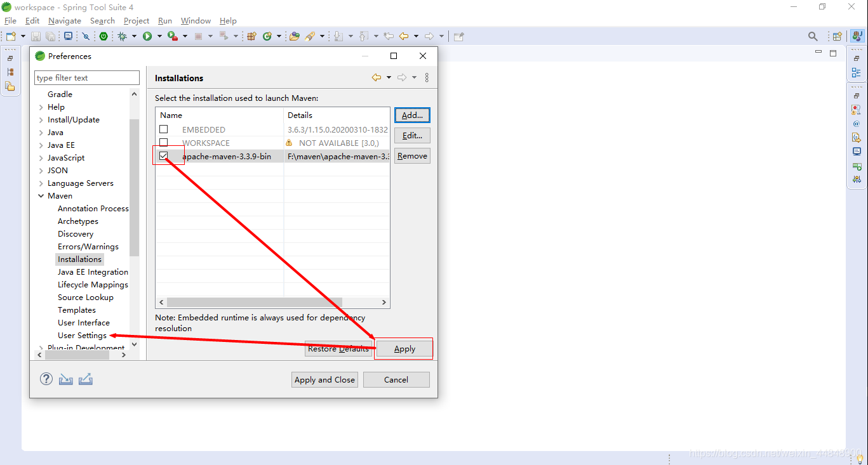Toggle the WORKSPACE installation checkbox
This screenshot has height=465, width=868.
pyautogui.click(x=164, y=143)
